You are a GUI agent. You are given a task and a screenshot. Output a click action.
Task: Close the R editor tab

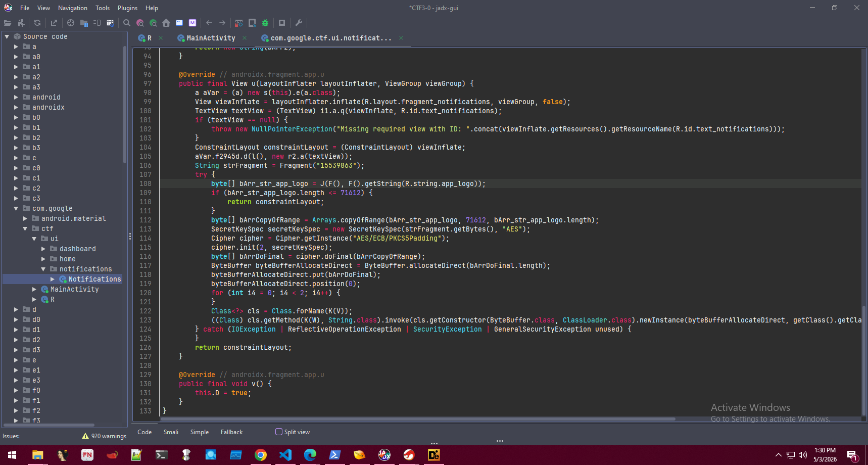pos(161,38)
